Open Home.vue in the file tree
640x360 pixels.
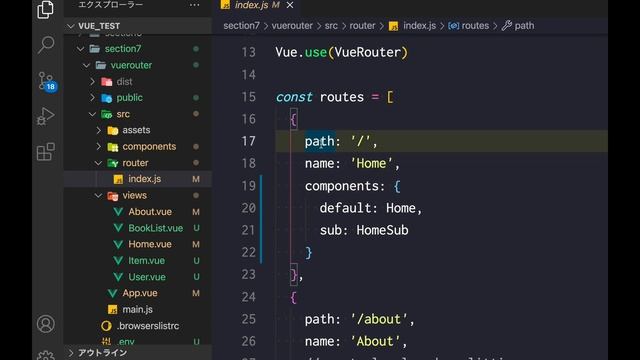138,244
